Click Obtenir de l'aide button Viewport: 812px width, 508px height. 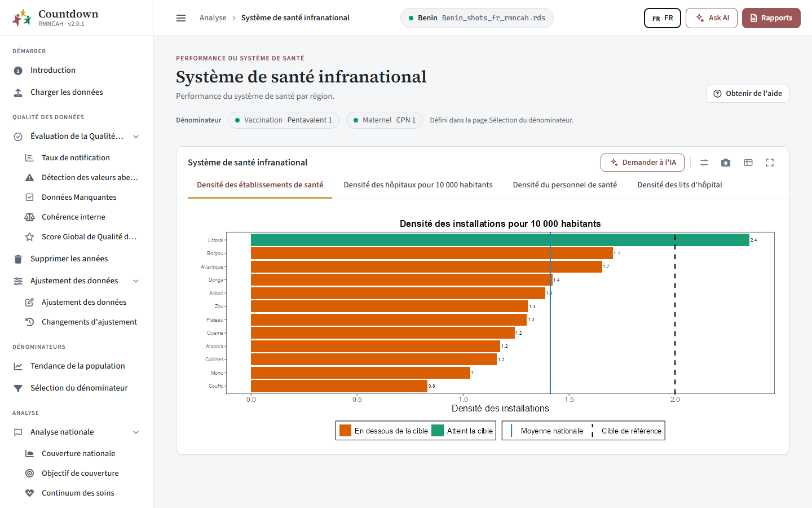[747, 94]
